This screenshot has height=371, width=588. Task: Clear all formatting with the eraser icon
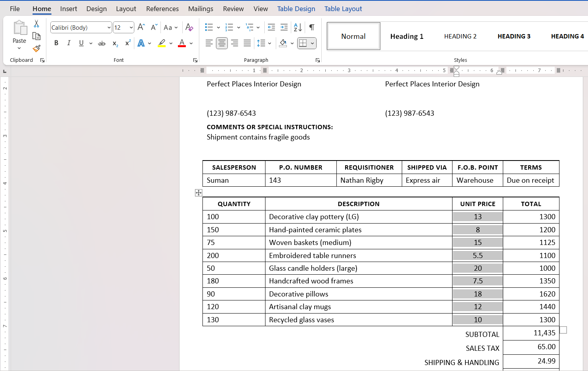pos(189,27)
